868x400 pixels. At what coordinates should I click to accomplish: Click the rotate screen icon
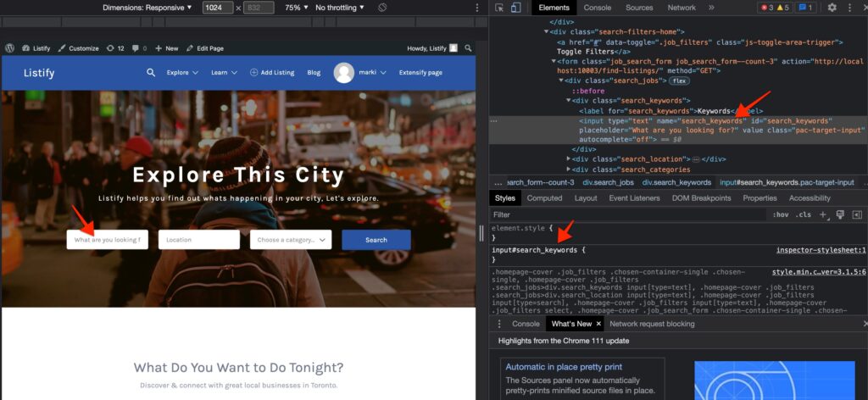[x=382, y=8]
